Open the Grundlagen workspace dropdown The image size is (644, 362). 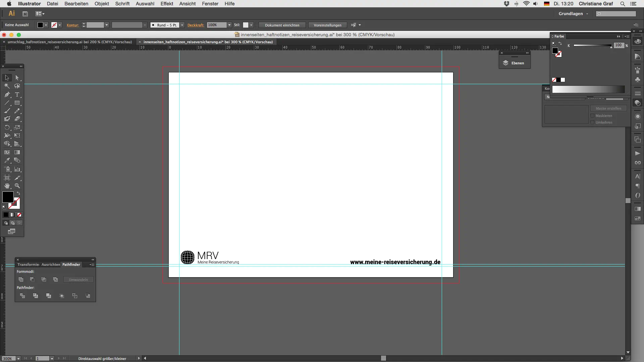tap(573, 14)
